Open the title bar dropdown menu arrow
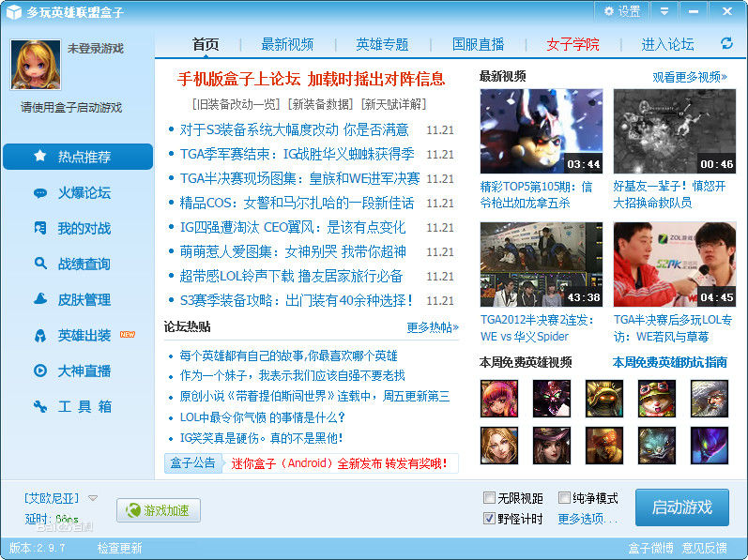 [x=664, y=11]
